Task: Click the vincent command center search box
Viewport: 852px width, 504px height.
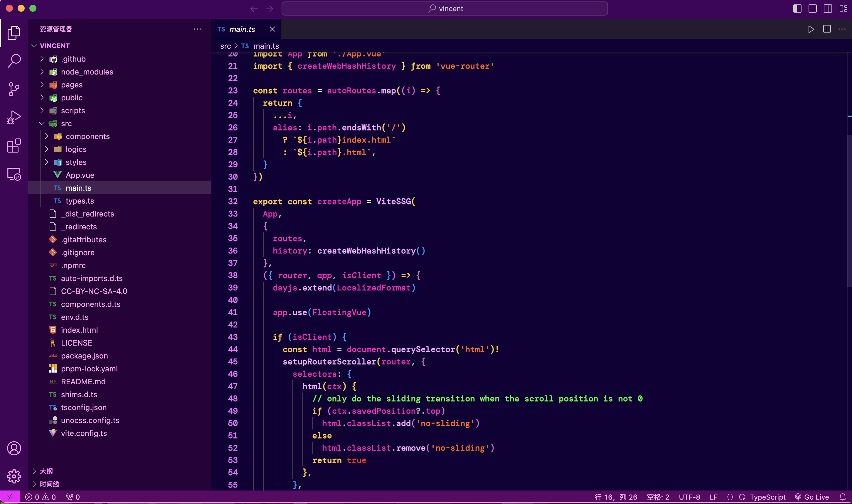Action: pos(444,9)
